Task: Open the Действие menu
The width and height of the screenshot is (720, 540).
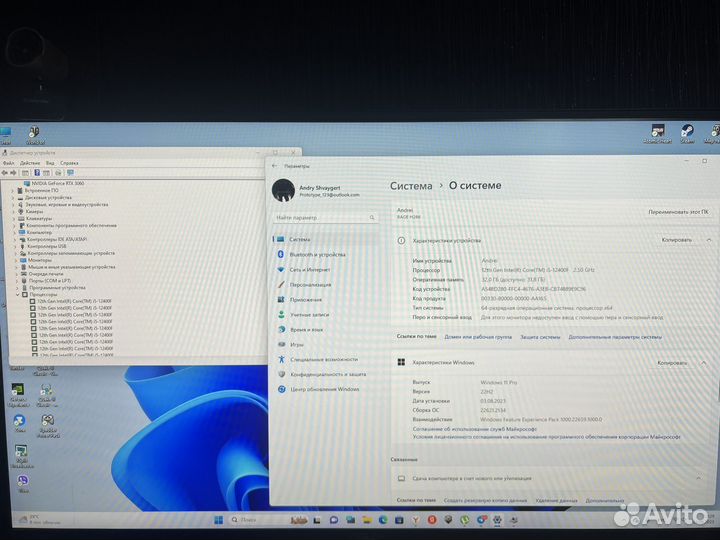Action: [x=30, y=163]
